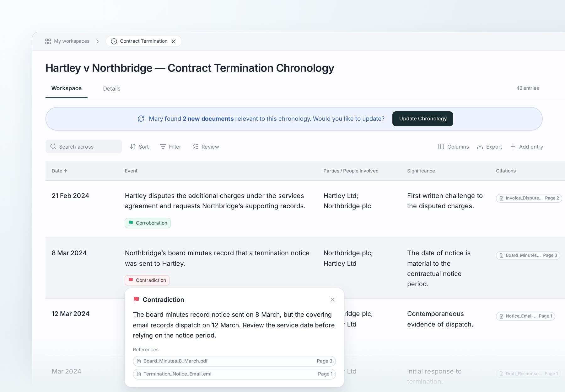Viewport: 565px width, 392px height.
Task: Close the Contradiction popup
Action: [x=332, y=300]
